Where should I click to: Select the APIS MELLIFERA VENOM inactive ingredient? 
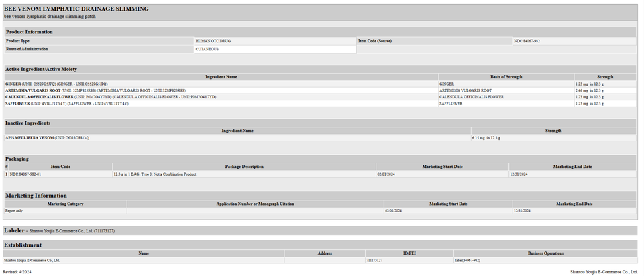[x=30, y=138]
